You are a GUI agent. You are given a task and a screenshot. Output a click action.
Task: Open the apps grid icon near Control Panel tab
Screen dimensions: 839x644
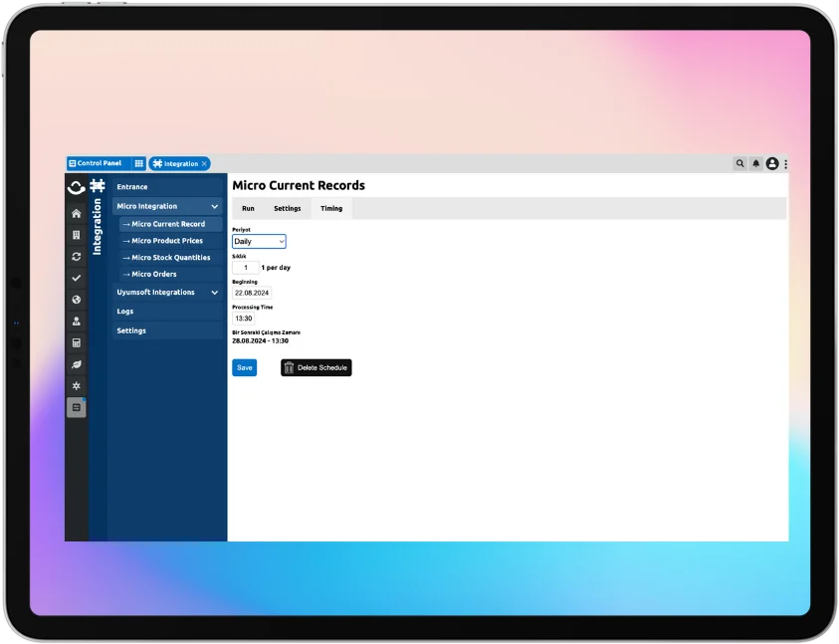[x=139, y=163]
